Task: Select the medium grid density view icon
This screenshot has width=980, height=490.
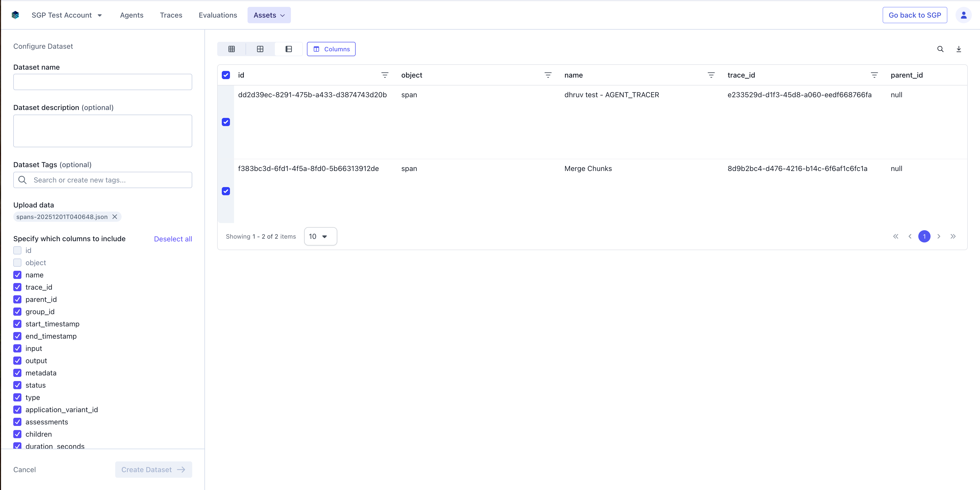Action: tap(260, 49)
